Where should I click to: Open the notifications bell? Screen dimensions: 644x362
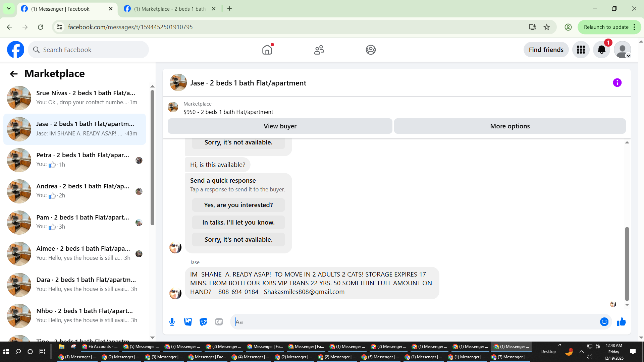pyautogui.click(x=601, y=50)
